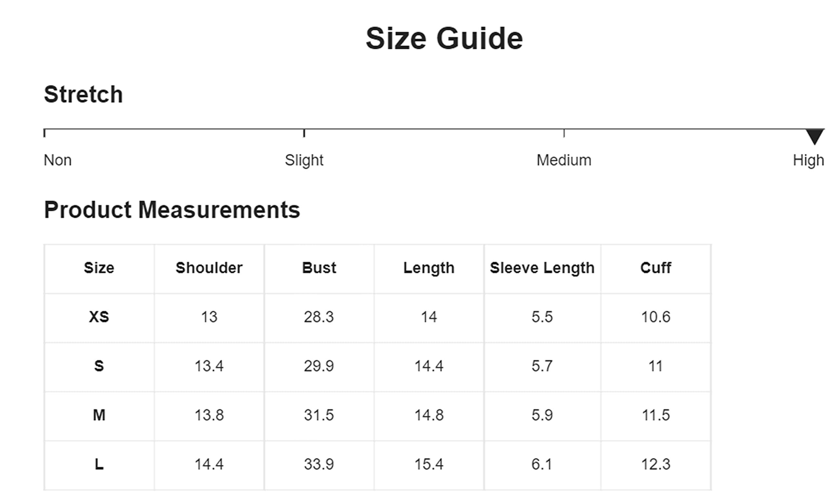Select the M size row label
This screenshot has width=832, height=504.
pos(99,415)
